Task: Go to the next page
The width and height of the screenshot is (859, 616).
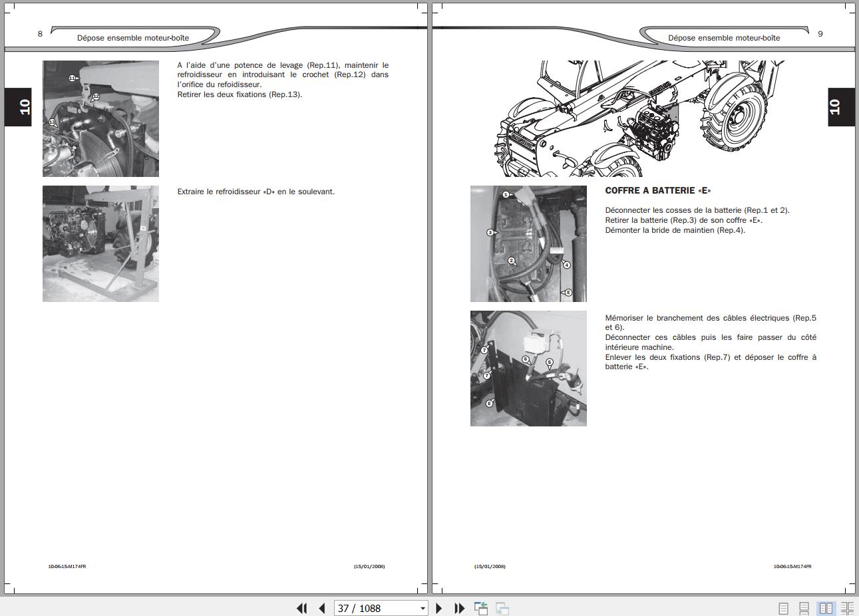Action: (x=438, y=608)
